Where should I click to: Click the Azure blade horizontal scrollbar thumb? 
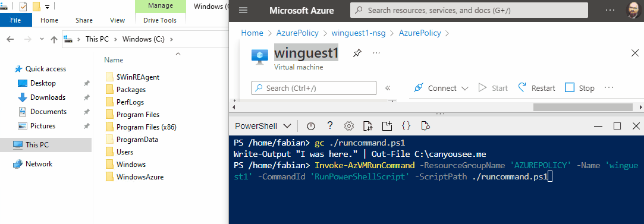pyautogui.click(x=582, y=107)
